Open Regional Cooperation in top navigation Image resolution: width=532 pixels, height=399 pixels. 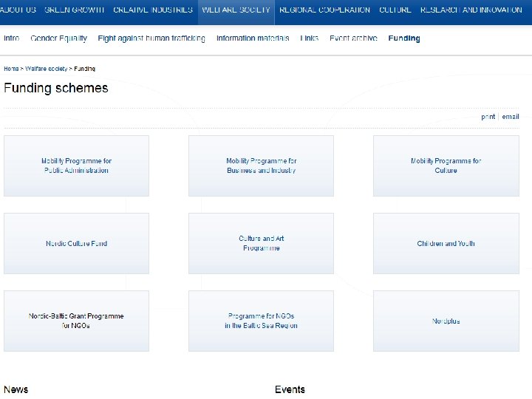(x=324, y=10)
